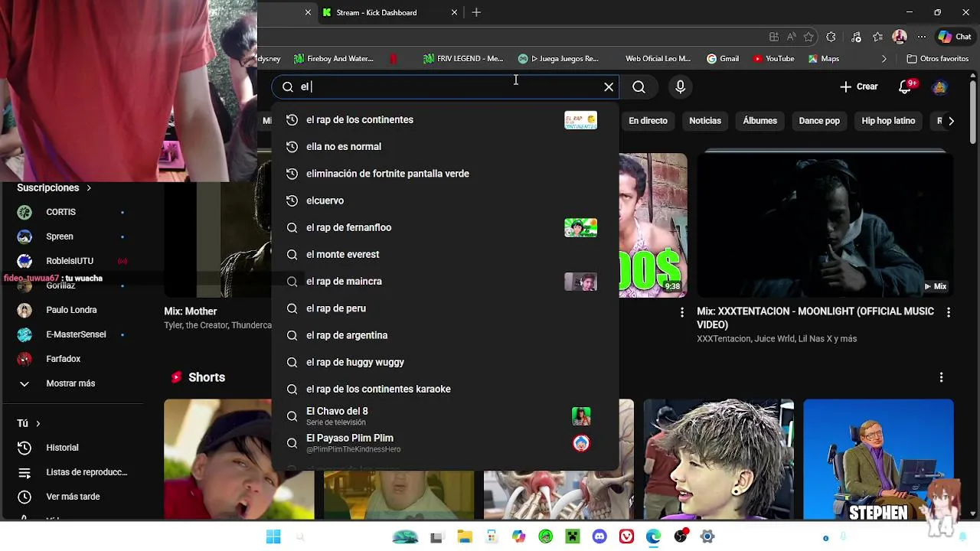The image size is (980, 551).
Task: Select Hip hop latino filter chip
Action: tap(888, 121)
